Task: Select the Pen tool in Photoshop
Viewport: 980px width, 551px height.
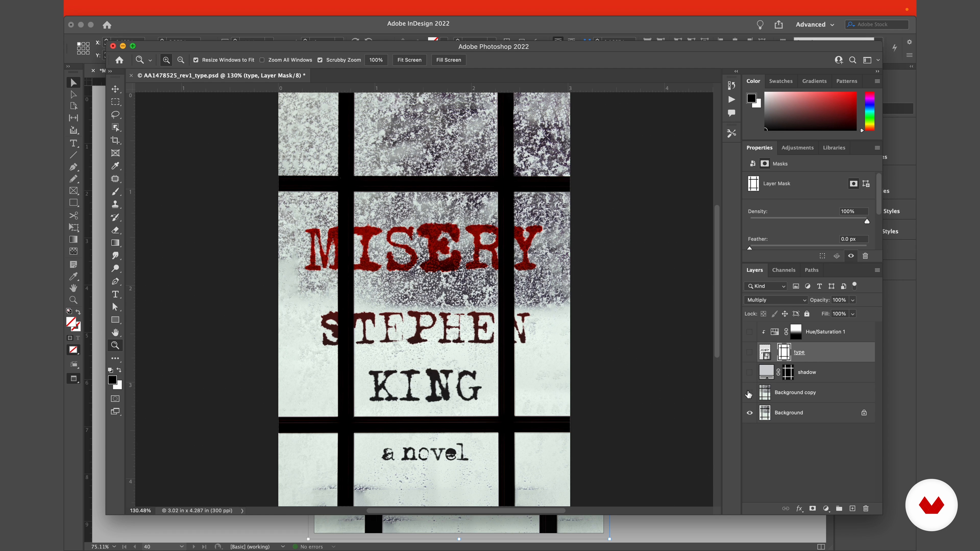Action: pos(115,281)
